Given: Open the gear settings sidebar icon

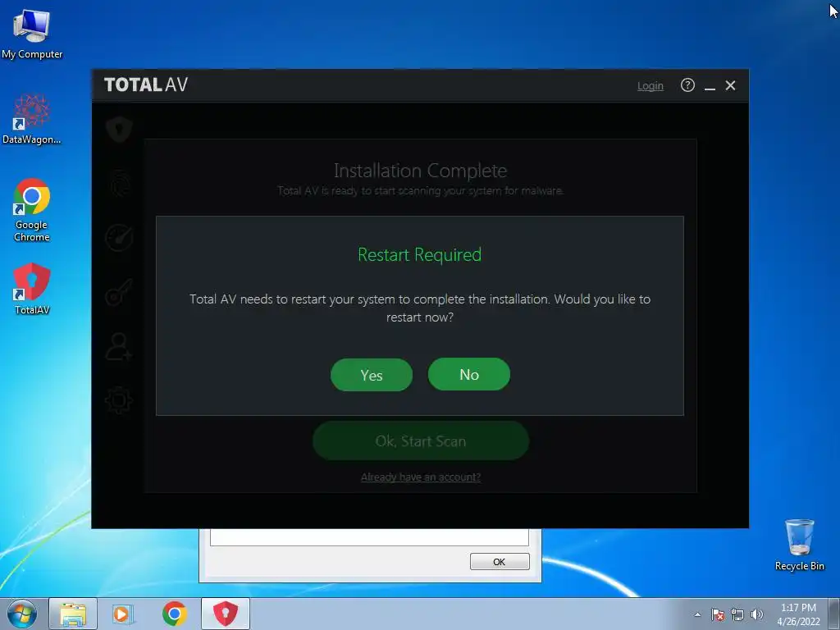Looking at the screenshot, I should (119, 400).
